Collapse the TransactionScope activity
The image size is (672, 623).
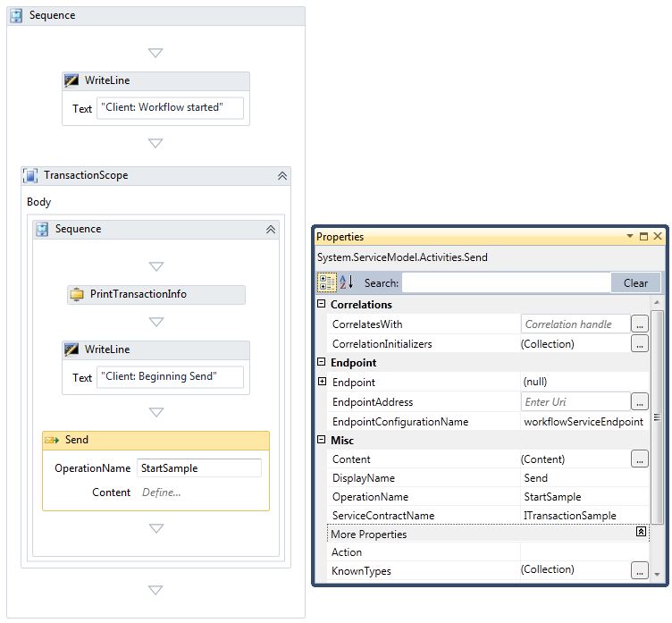[x=282, y=176]
